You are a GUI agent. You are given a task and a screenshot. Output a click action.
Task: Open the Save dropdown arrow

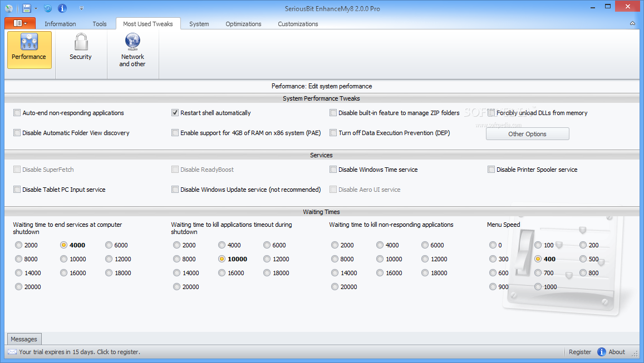[36, 8]
